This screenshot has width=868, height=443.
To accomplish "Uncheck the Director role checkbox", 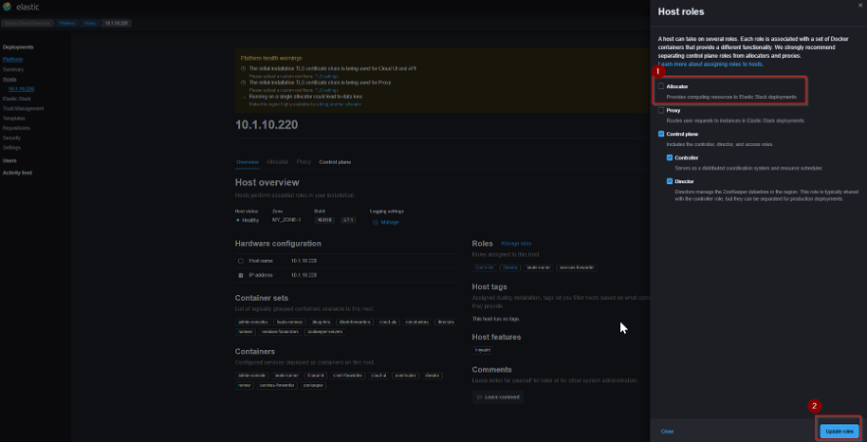I will pyautogui.click(x=669, y=181).
